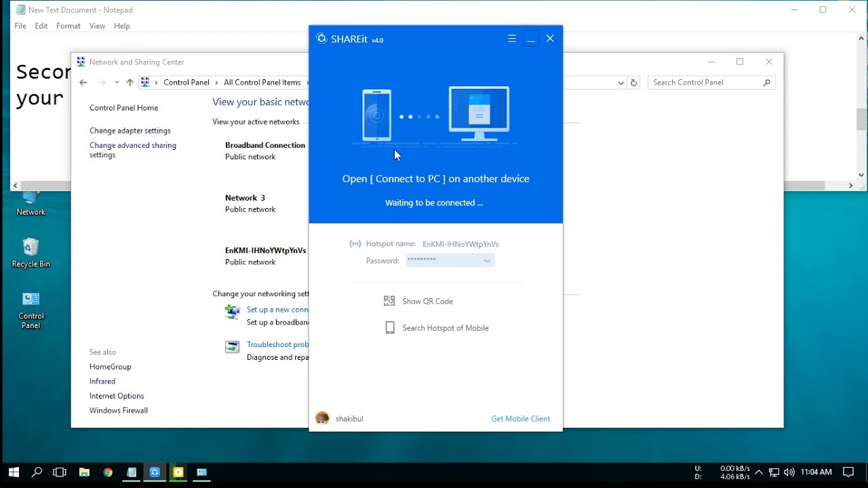Viewport: 868px width, 488px height.
Task: Open Windows Firewall link
Action: 119,411
